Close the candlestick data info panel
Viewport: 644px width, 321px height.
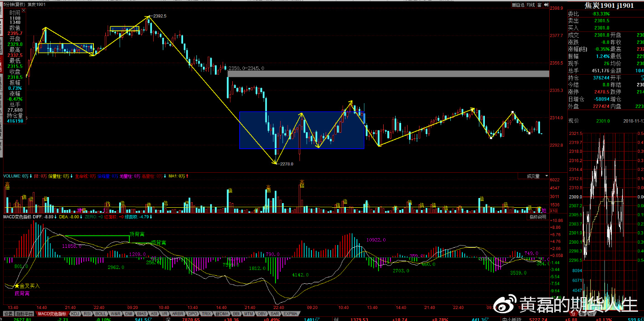click(24, 11)
